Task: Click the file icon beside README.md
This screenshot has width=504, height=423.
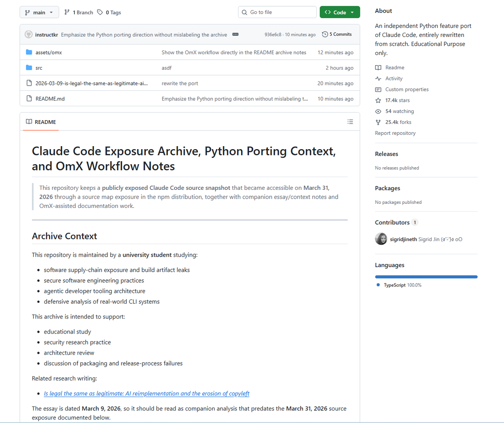Action: (29, 99)
